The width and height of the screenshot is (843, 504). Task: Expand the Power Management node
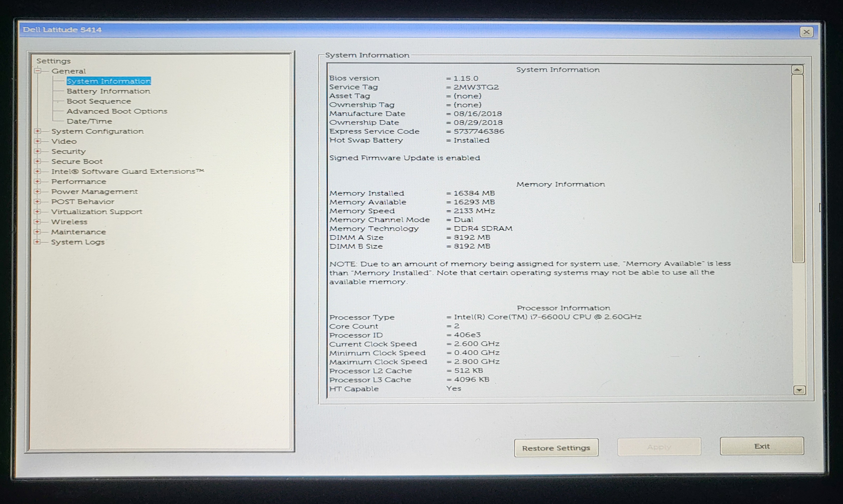[x=38, y=192]
